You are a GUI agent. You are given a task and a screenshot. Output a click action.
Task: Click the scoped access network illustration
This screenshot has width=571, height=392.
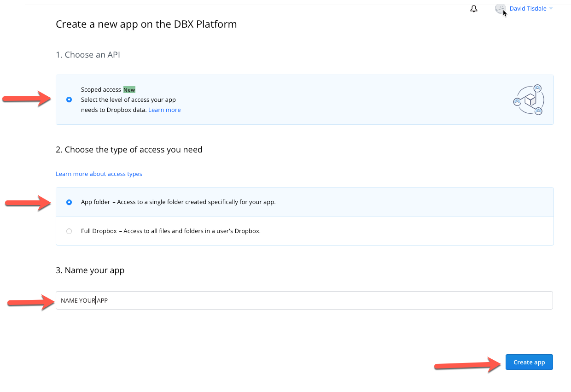click(x=529, y=99)
